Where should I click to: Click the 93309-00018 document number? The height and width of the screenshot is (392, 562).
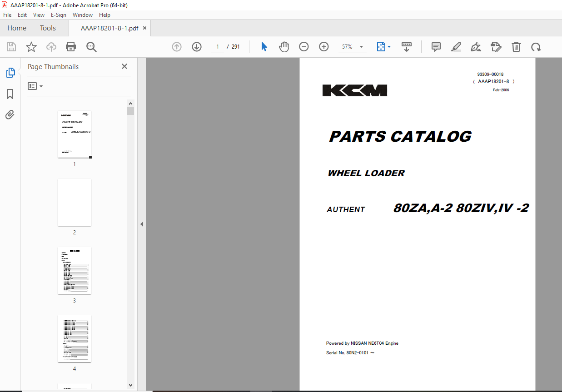[x=490, y=74]
